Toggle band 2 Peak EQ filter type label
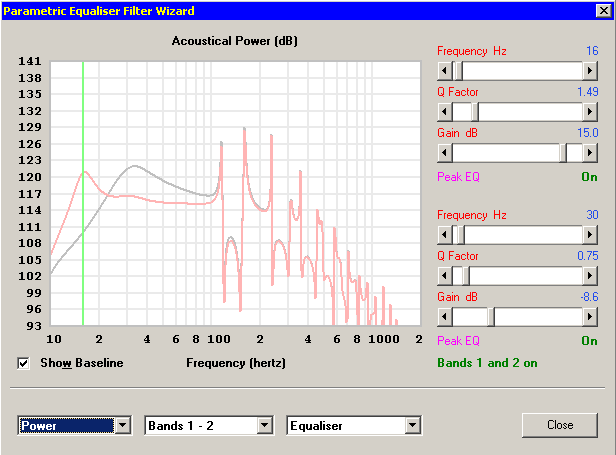The width and height of the screenshot is (616, 455). (458, 341)
